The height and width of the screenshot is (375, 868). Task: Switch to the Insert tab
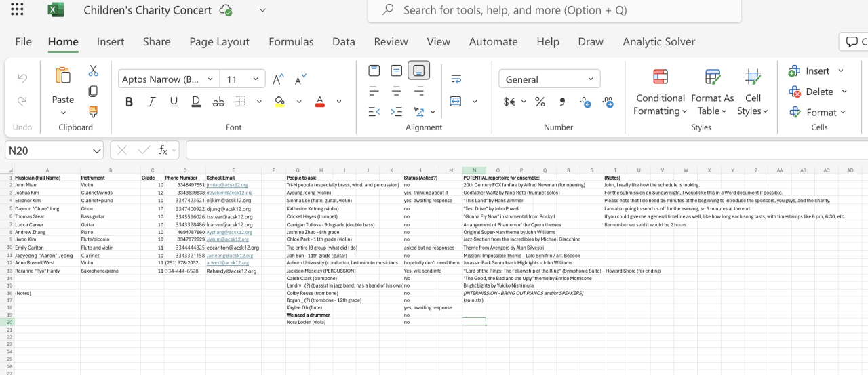click(111, 41)
